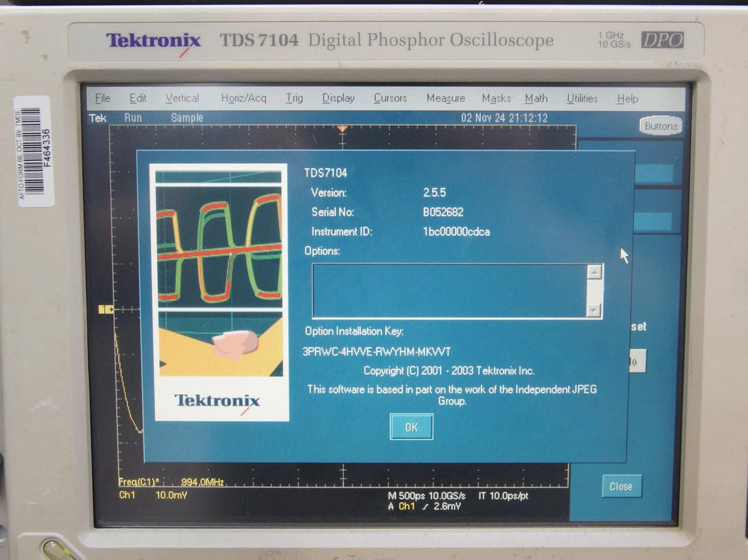The height and width of the screenshot is (560, 748).
Task: Click the date and time readout
Action: (x=504, y=118)
